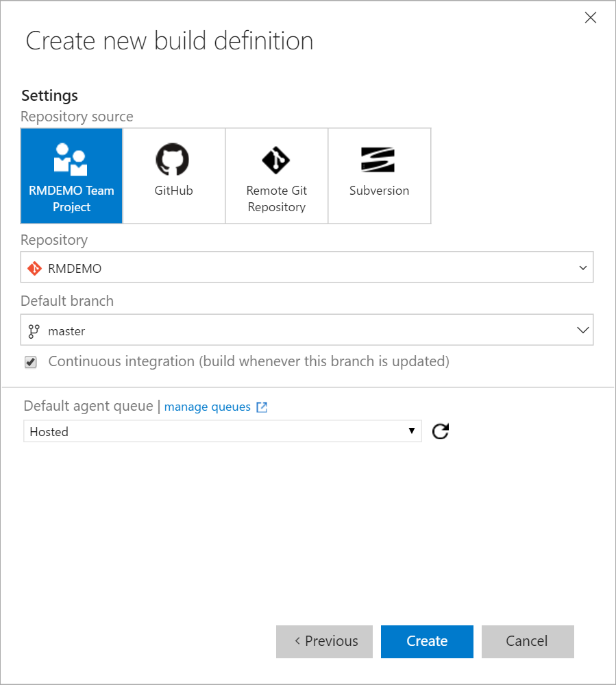Screen dimensions: 616x685
Task: Select the RMDEMO Team Project repository source
Action: click(x=71, y=176)
